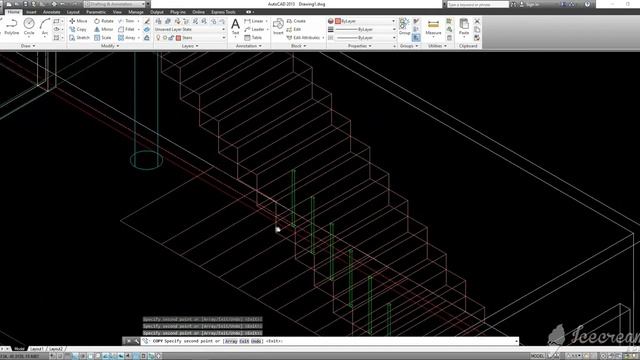Activate the Move command

78,21
